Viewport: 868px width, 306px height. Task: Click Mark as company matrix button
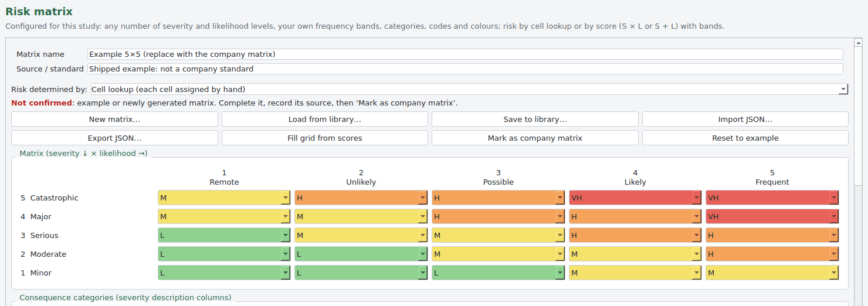pos(535,138)
